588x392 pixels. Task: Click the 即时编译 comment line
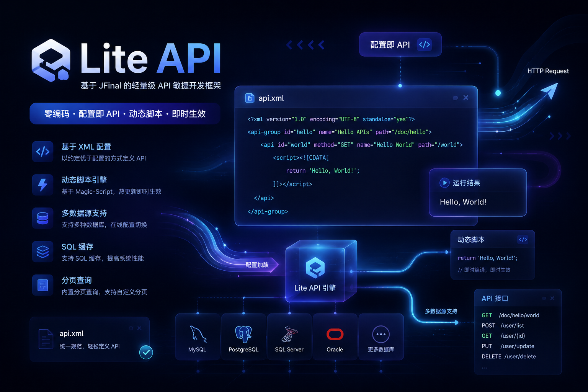(484, 270)
